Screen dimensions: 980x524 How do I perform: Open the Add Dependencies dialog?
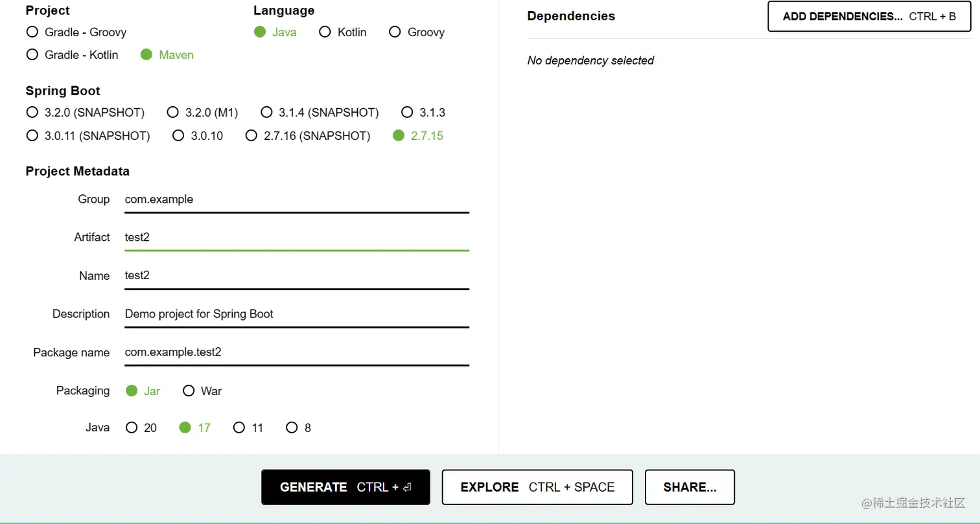(x=869, y=16)
